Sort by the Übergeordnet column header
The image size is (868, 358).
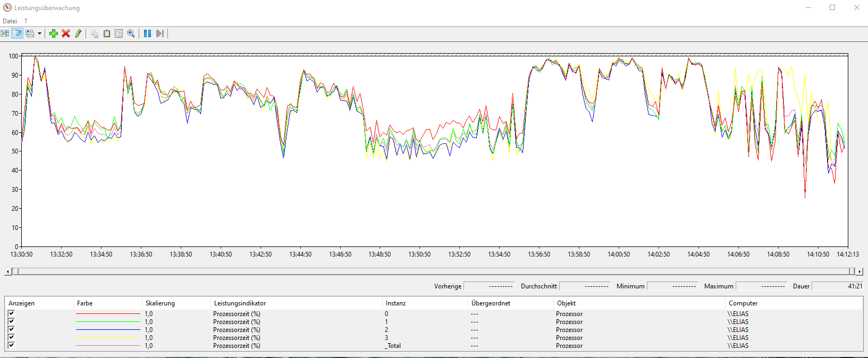pyautogui.click(x=511, y=303)
